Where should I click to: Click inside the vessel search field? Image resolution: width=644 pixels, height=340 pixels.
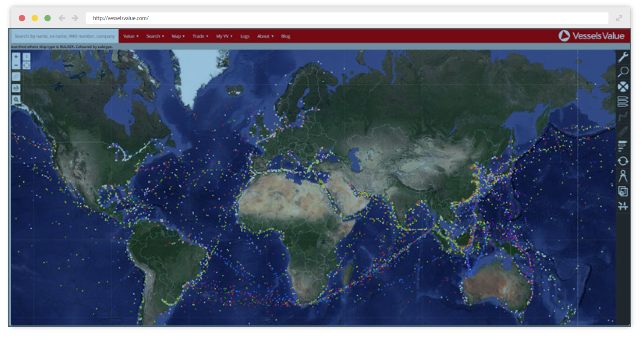pos(63,36)
